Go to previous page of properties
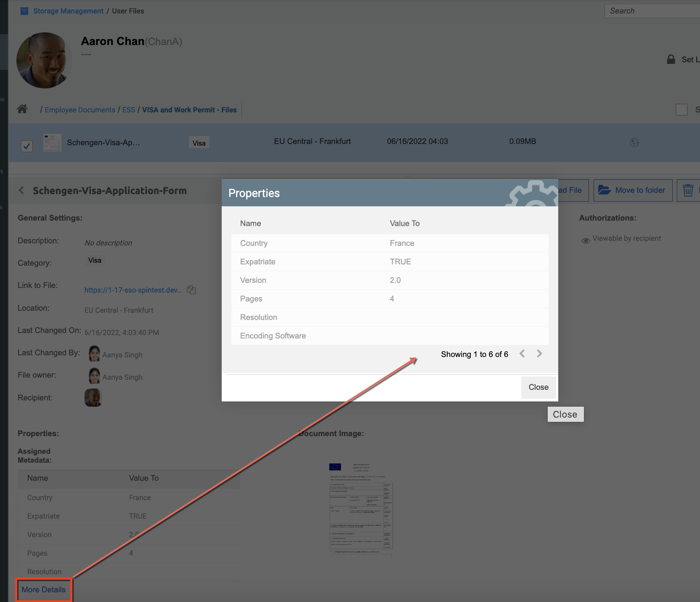 point(522,354)
